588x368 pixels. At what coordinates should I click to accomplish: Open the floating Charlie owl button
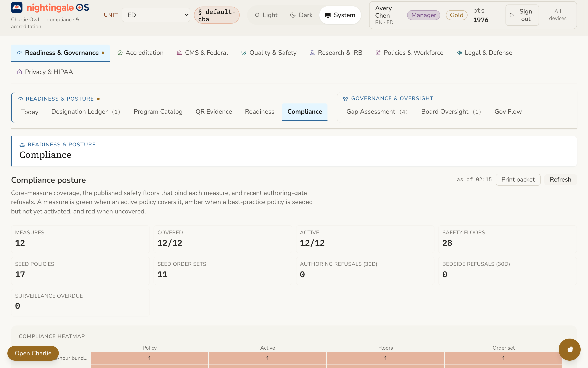pos(570,349)
